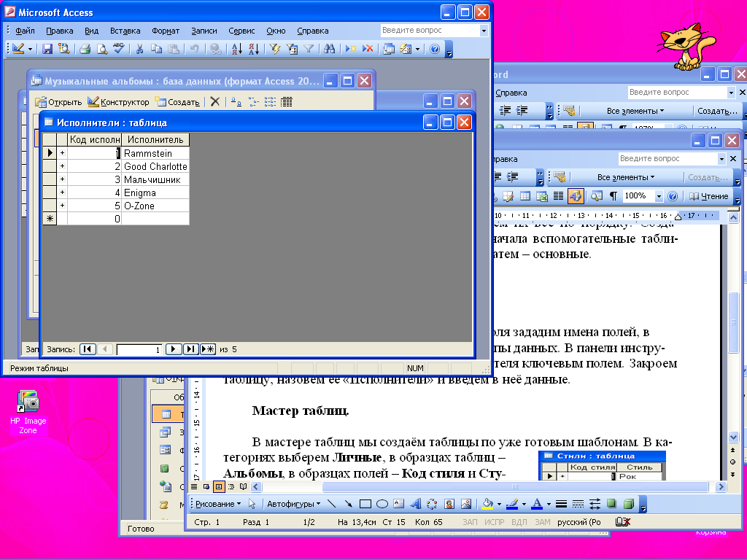747x560 pixels.
Task: Open the Файл menu in Access
Action: pos(25,31)
